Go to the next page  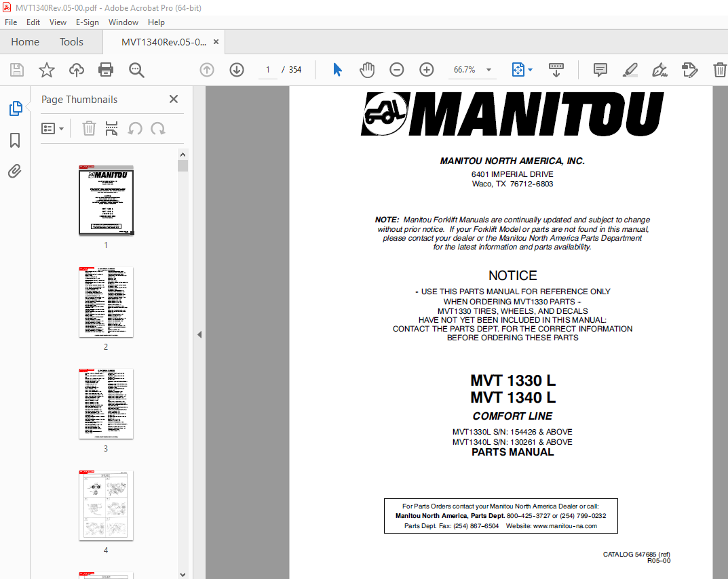pos(237,70)
